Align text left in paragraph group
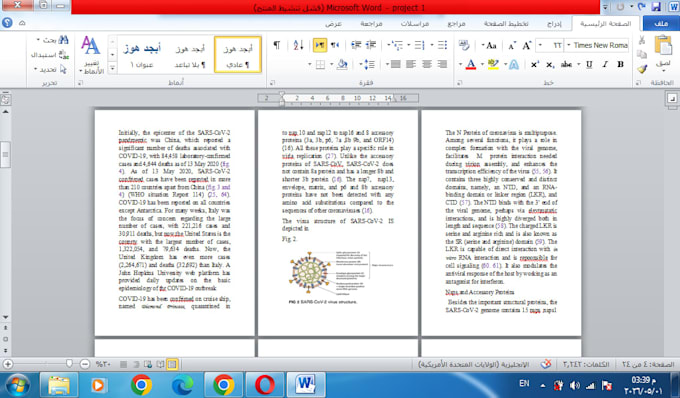Viewport: 680px width, 398px height. tap(411, 65)
